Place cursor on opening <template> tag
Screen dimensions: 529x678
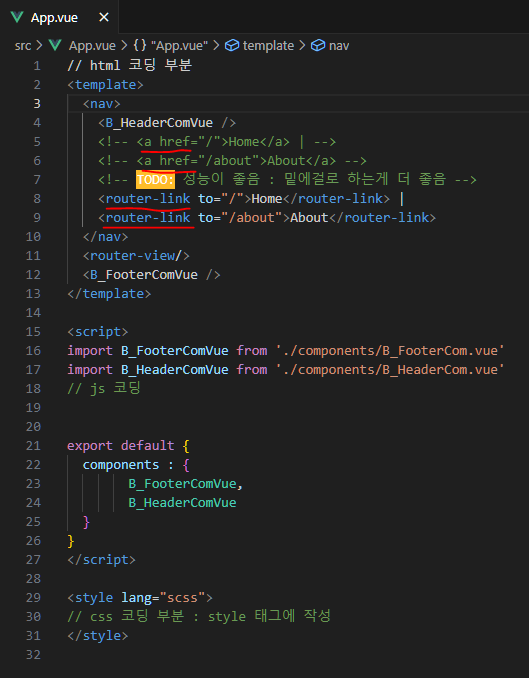pyautogui.click(x=105, y=85)
